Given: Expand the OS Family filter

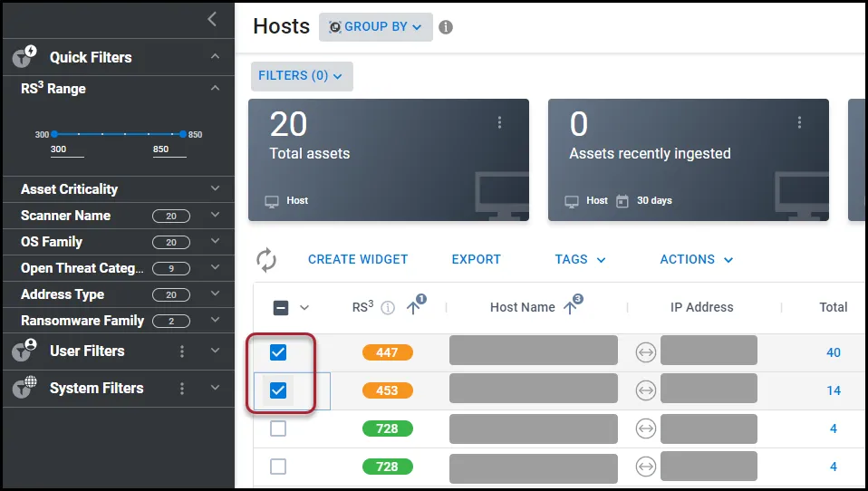Looking at the screenshot, I should coord(216,241).
